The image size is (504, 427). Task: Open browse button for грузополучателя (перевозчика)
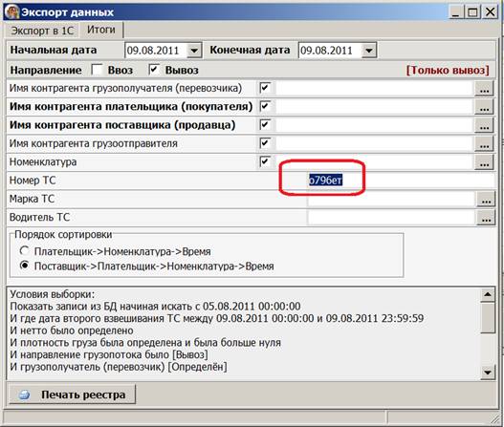[484, 88]
